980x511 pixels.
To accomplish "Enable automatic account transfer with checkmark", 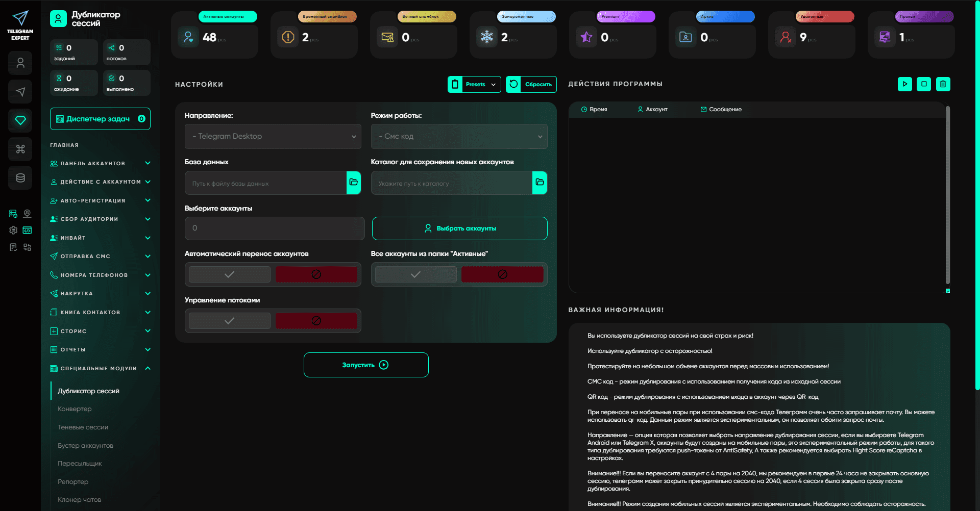I will (x=230, y=274).
